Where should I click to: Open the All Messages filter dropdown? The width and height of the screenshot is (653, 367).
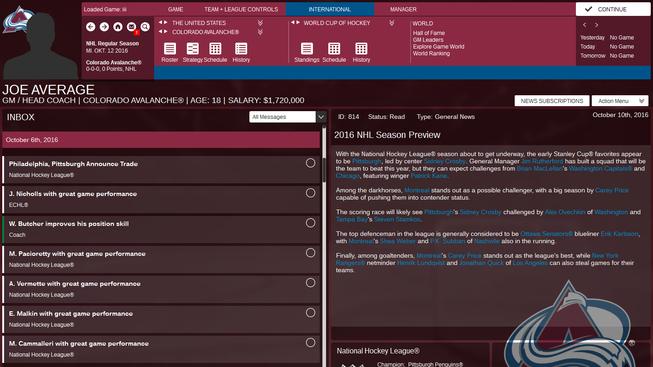282,117
